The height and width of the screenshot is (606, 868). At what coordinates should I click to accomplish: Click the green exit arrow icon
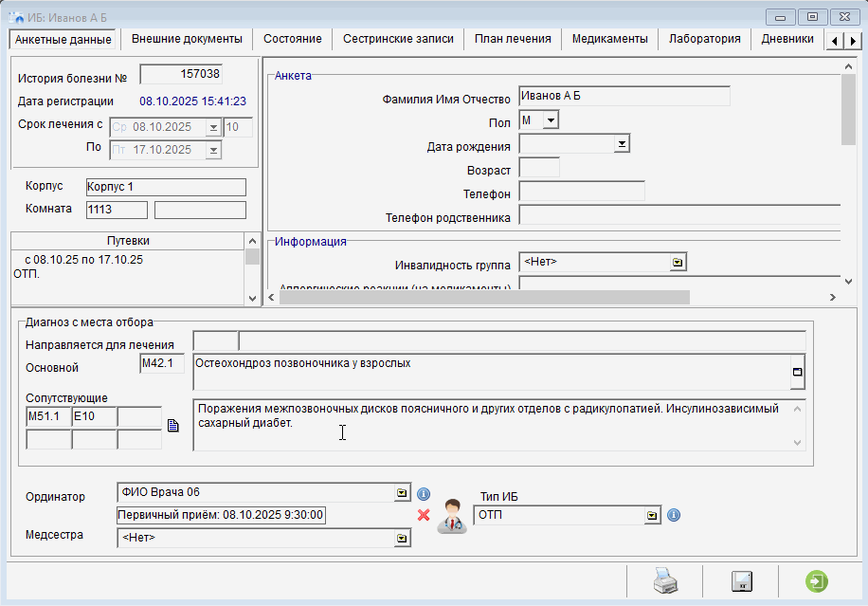[816, 581]
